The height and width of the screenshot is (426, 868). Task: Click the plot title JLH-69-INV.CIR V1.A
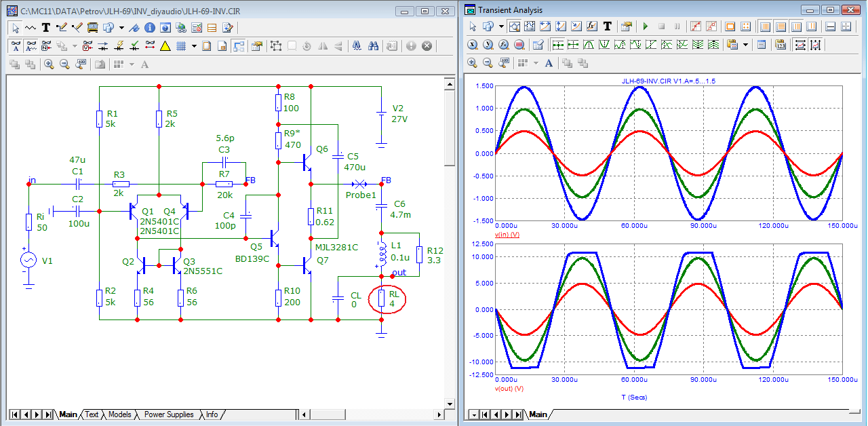[x=667, y=80]
